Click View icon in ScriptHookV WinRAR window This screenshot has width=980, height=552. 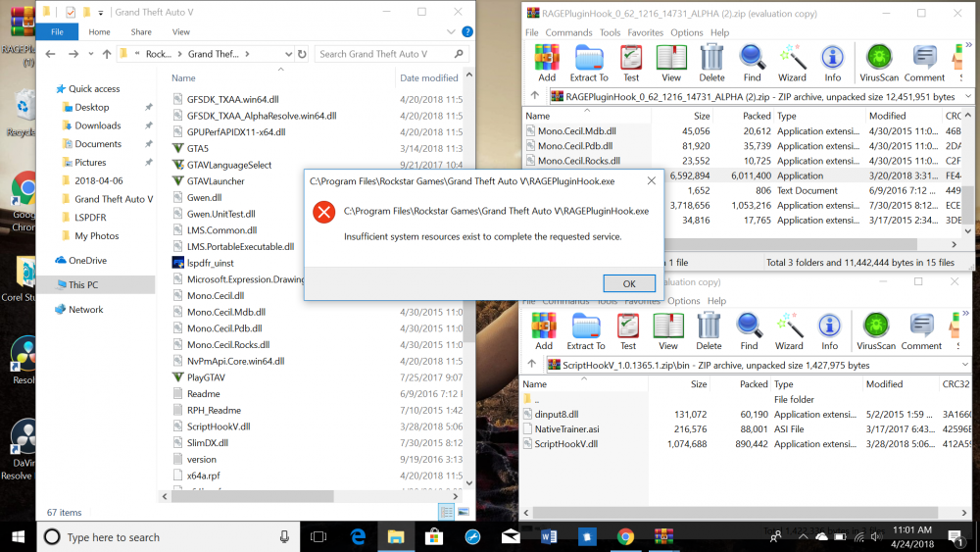[668, 331]
